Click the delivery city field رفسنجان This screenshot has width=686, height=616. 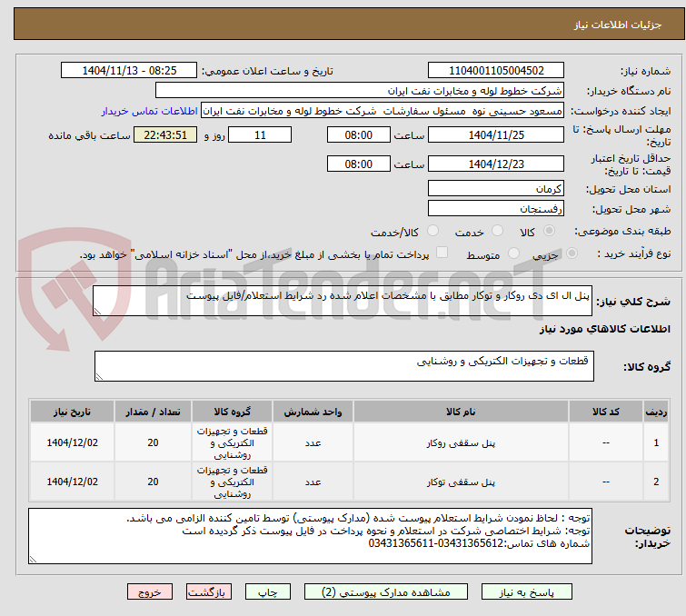tap(496, 208)
